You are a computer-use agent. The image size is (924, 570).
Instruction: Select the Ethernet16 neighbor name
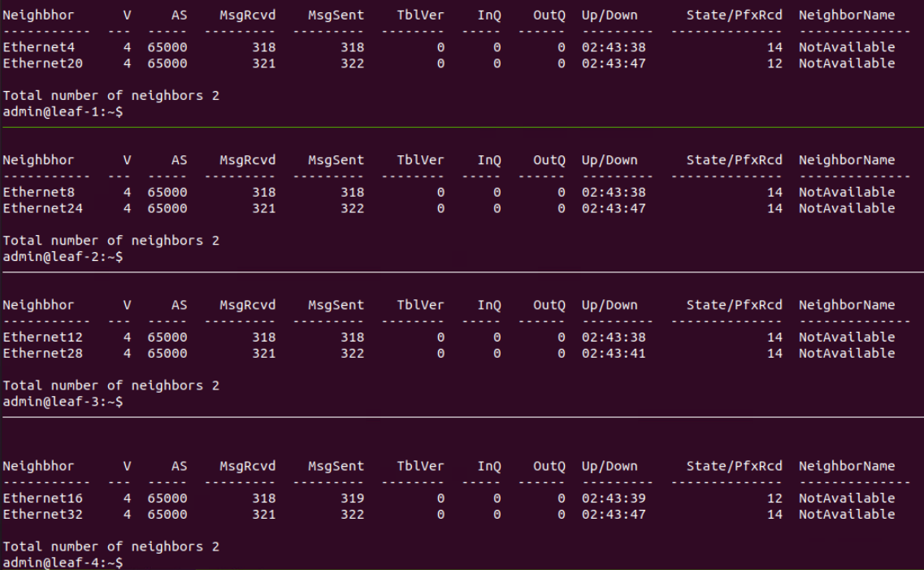pos(43,498)
